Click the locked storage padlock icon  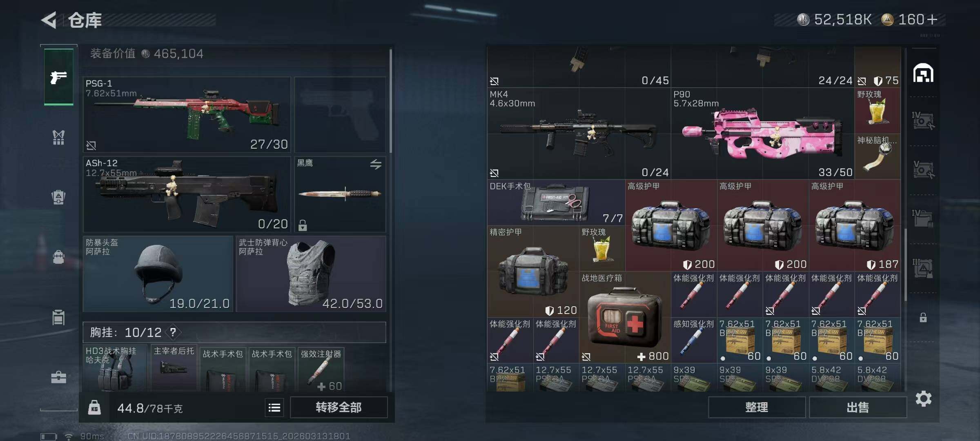pos(923,317)
